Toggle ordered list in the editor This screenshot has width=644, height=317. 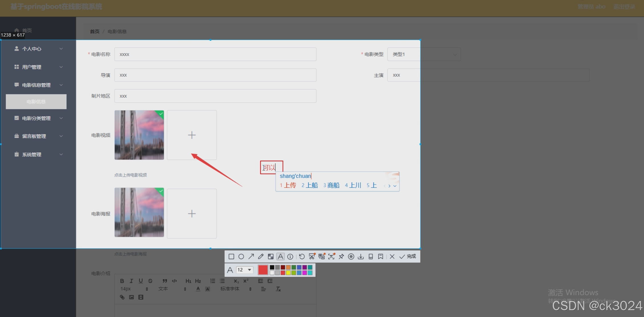click(213, 281)
